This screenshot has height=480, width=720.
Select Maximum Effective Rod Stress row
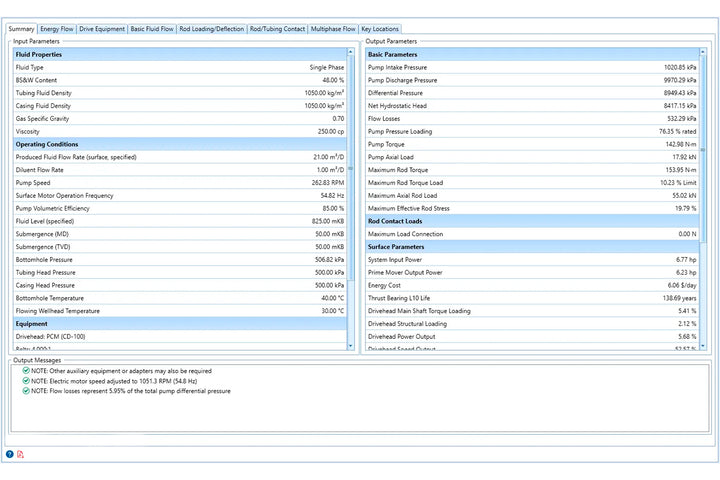coord(532,209)
